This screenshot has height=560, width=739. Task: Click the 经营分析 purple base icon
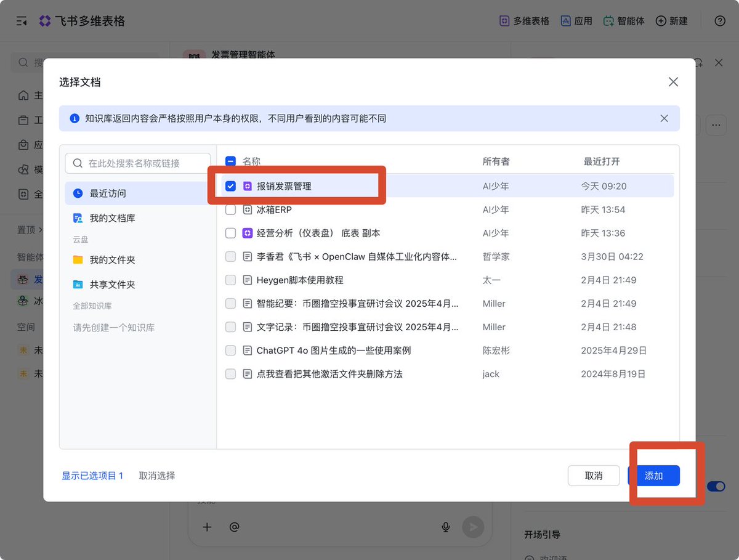[x=248, y=233]
